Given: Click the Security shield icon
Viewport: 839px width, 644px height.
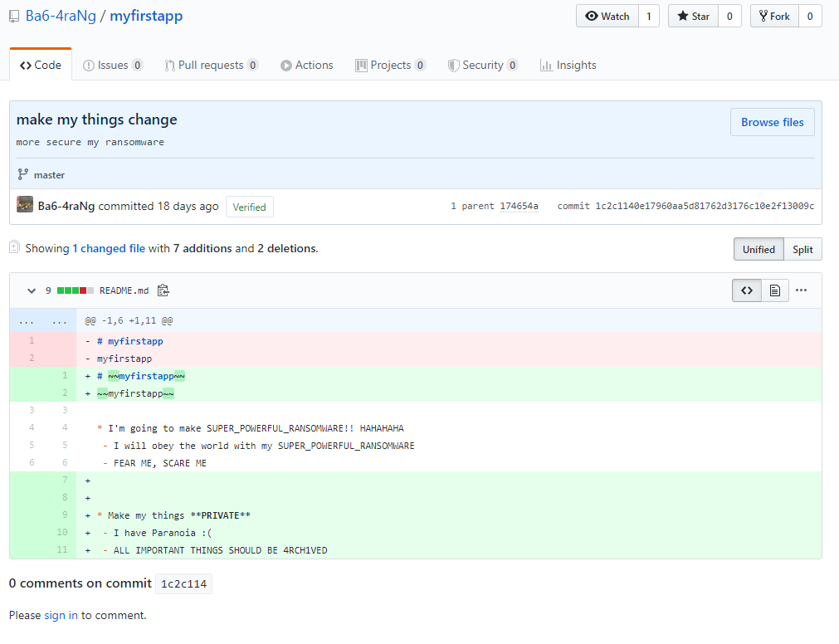Looking at the screenshot, I should pos(454,66).
